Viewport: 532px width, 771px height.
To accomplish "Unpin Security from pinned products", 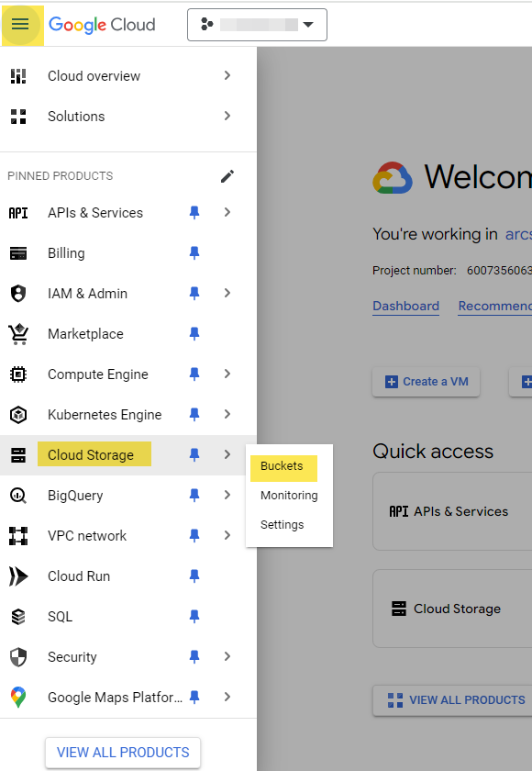I will pos(194,656).
